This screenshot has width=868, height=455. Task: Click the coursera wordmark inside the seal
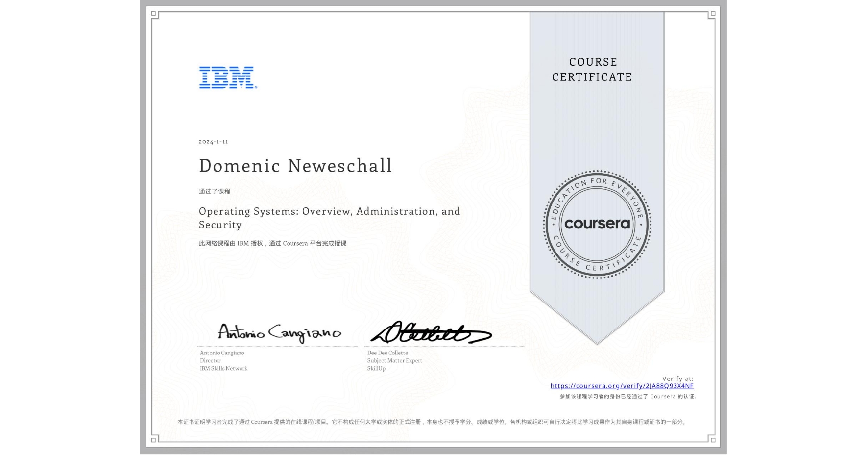[x=597, y=224]
